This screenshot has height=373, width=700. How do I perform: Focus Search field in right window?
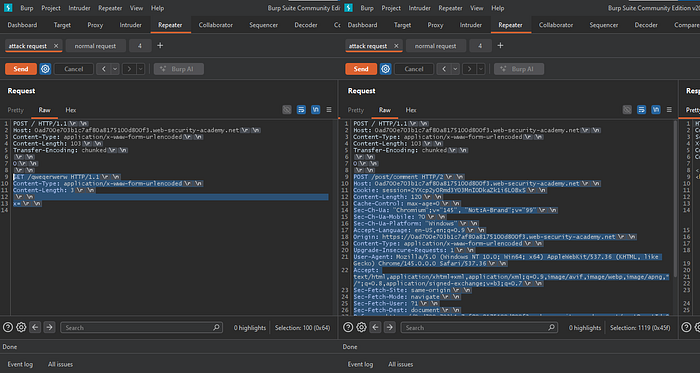pos(479,327)
